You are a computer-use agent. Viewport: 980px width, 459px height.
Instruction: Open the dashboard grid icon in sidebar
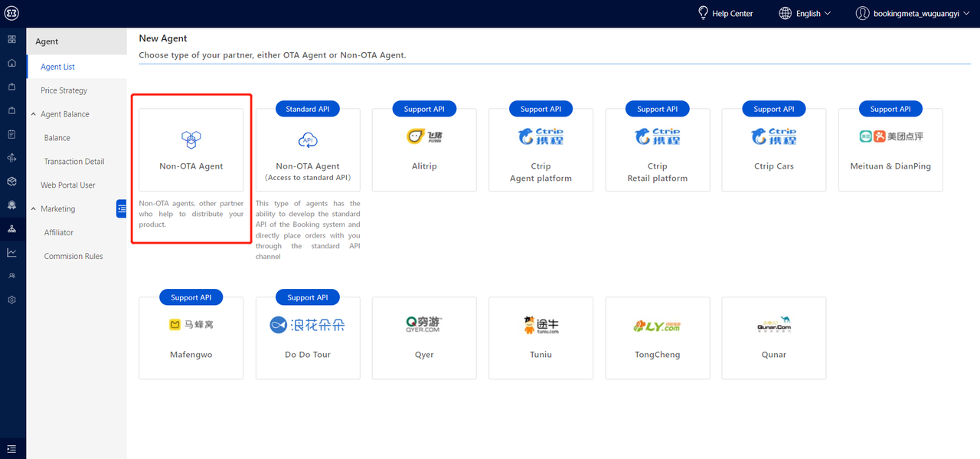[x=11, y=39]
